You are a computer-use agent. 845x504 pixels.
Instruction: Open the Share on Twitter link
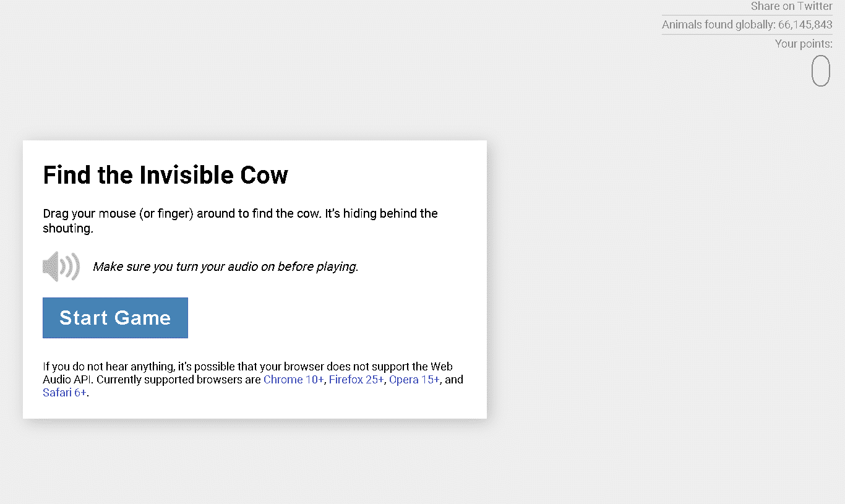tap(791, 6)
